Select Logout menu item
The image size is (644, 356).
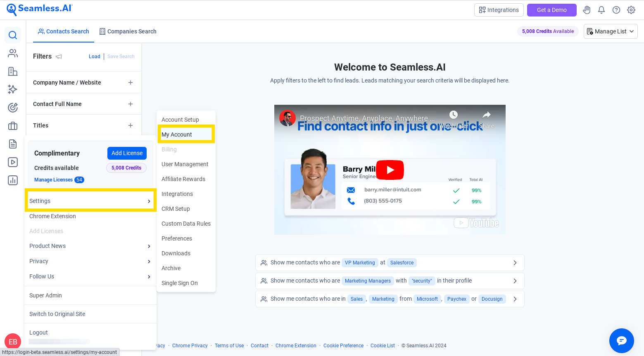pyautogui.click(x=90, y=332)
